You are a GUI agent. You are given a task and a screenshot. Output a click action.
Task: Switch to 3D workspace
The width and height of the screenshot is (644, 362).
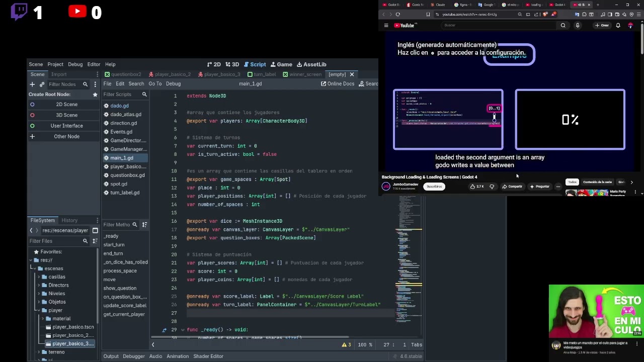pos(232,64)
